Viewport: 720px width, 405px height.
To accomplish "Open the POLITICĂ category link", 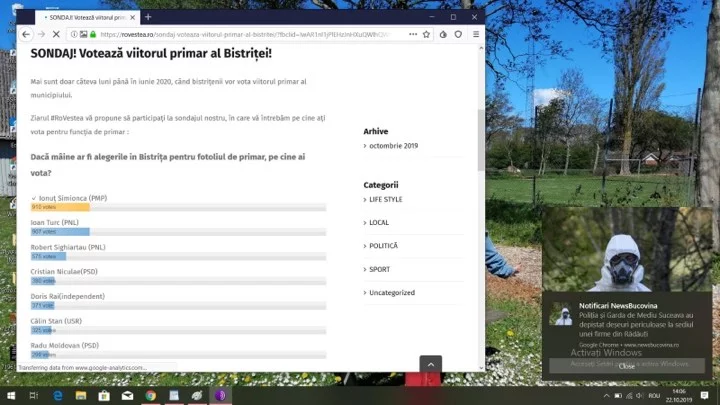I will coord(383,246).
